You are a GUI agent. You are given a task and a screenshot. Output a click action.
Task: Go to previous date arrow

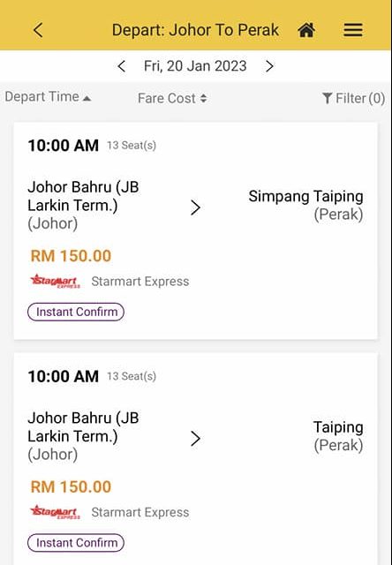pos(122,66)
